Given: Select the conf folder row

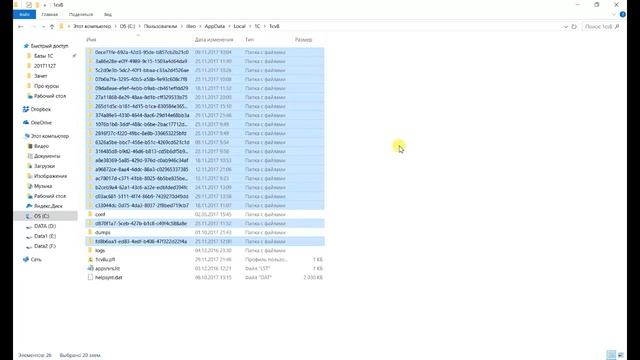Looking at the screenshot, I should point(205,214).
